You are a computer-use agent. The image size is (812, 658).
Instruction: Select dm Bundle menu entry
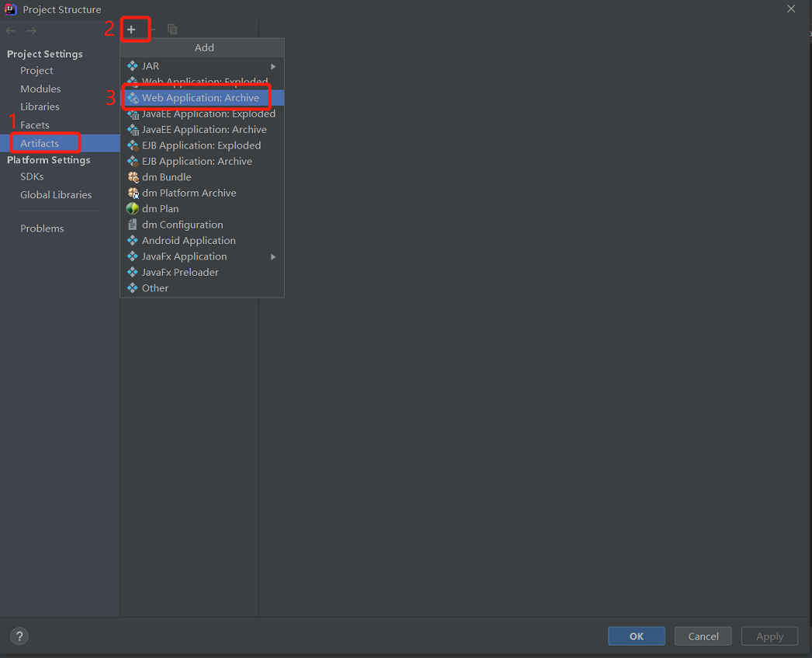click(x=202, y=177)
